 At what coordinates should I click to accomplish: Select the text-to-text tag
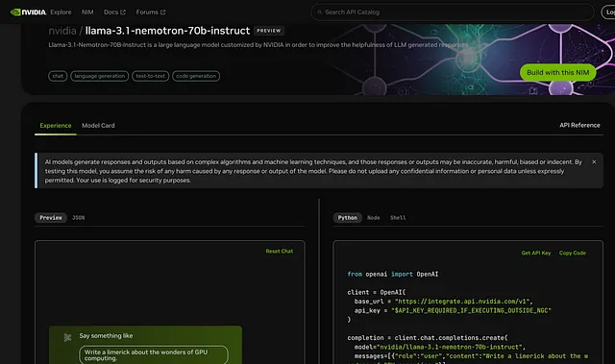click(x=151, y=76)
